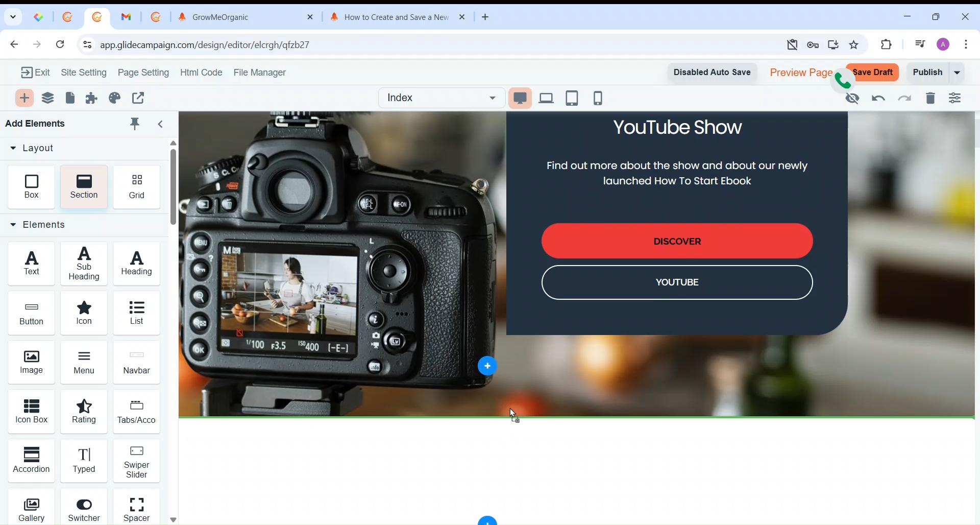This screenshot has width=980, height=525.
Task: Switch to mobile phone preview mode
Action: (598, 98)
